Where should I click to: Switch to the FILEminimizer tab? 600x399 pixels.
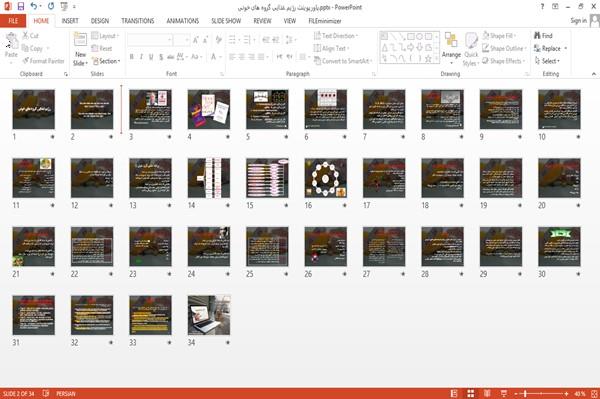click(324, 21)
